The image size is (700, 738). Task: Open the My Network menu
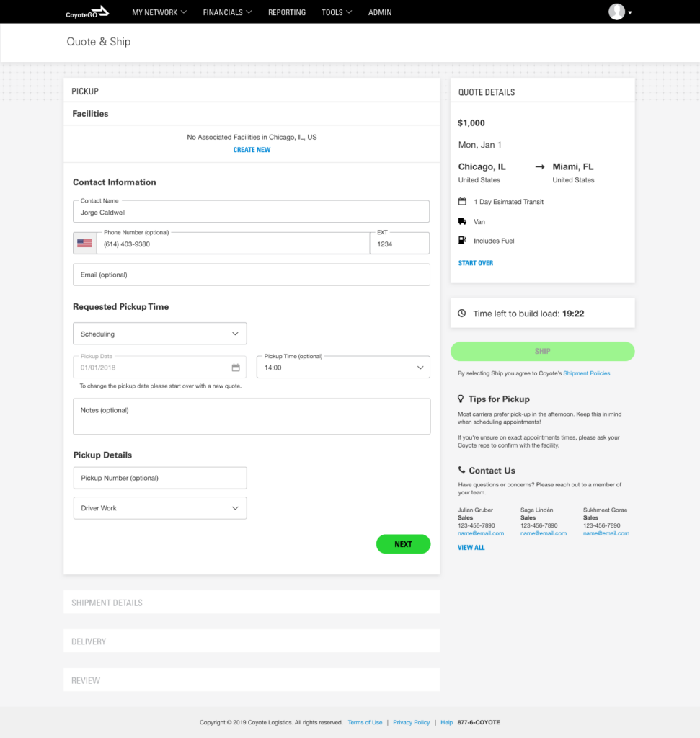(159, 12)
